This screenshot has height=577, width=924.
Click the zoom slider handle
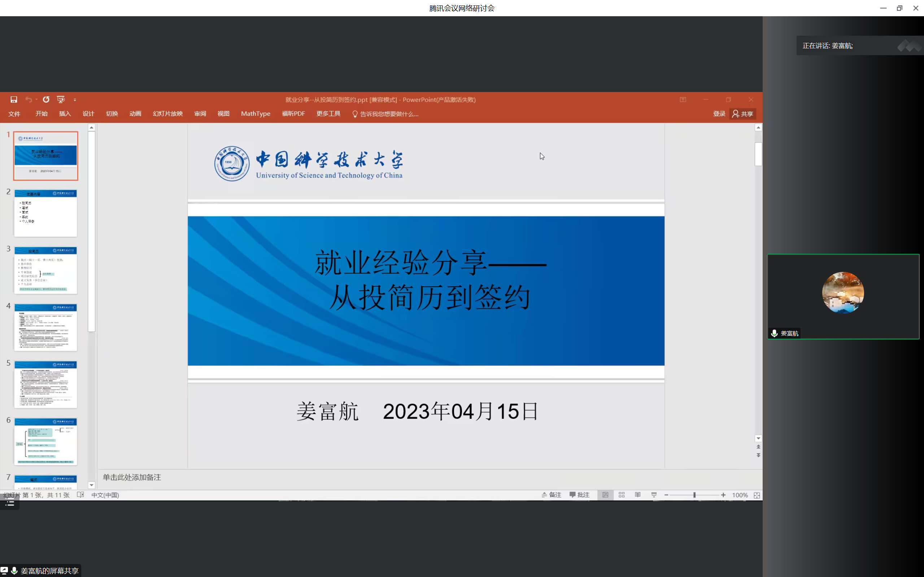[694, 495]
